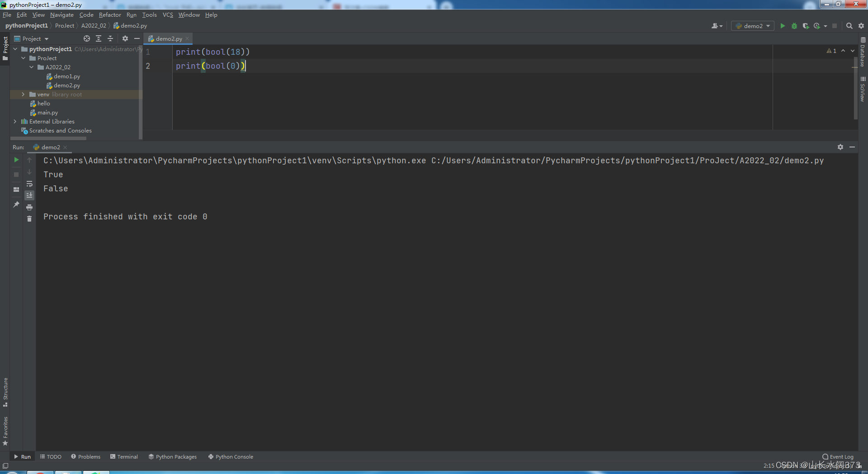
Task: Print the console output via printer icon
Action: point(29,207)
